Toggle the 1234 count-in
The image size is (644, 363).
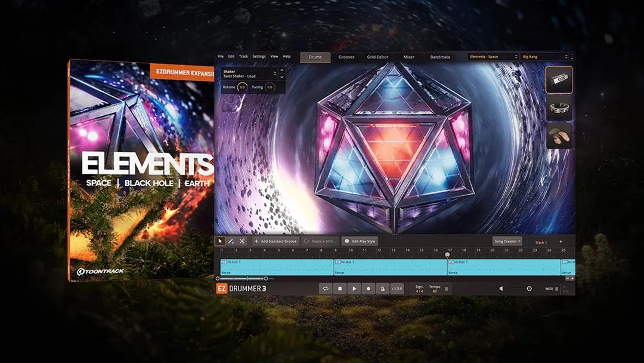click(x=397, y=289)
